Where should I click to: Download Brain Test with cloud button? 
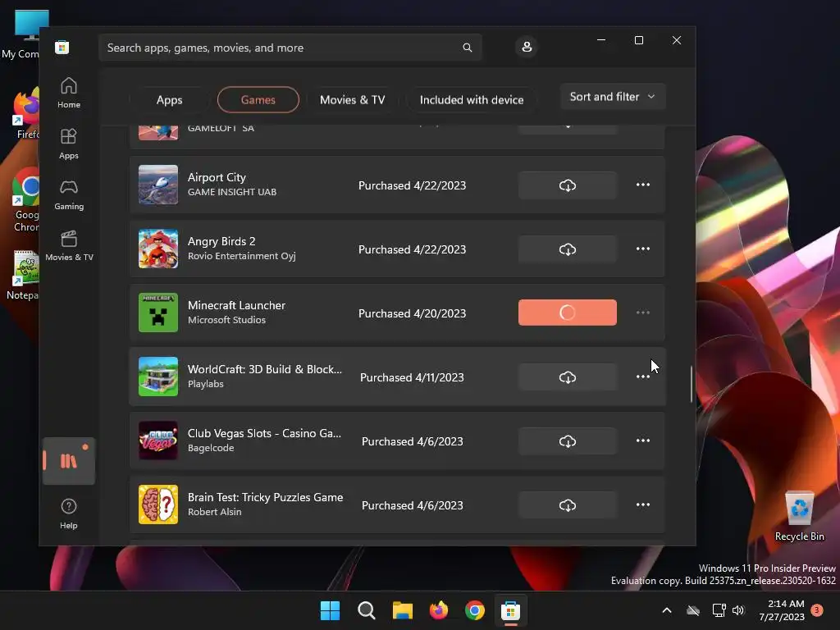tap(568, 505)
